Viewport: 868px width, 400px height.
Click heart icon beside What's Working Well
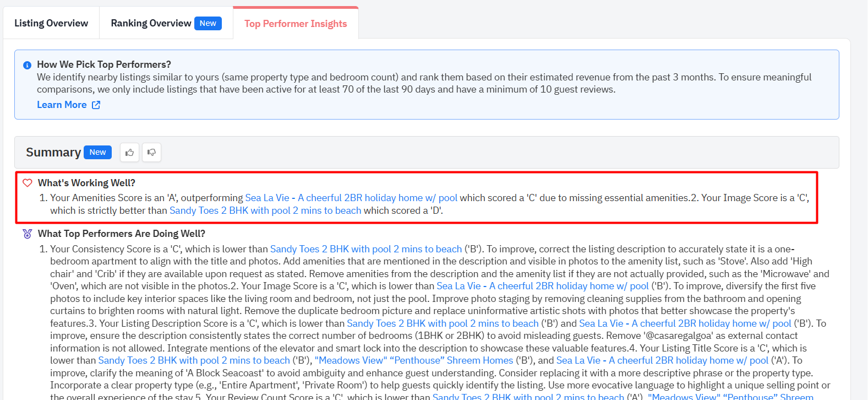coord(27,183)
